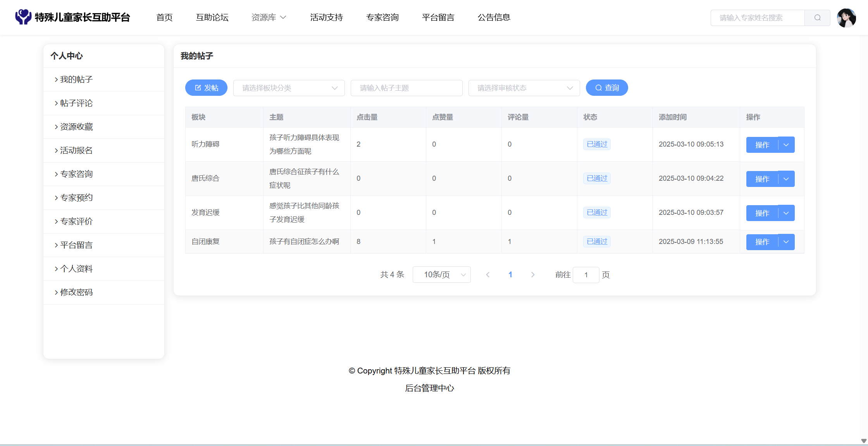Click the 后台管理中心 footer link
The image size is (868, 446).
coord(429,388)
